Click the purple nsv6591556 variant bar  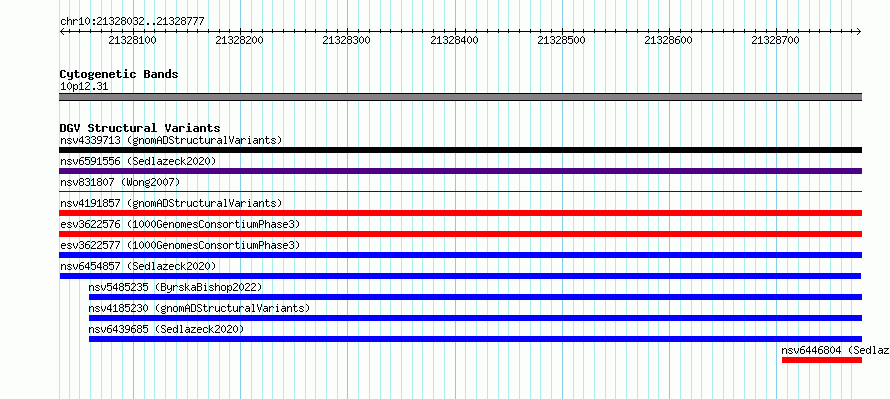(460, 171)
